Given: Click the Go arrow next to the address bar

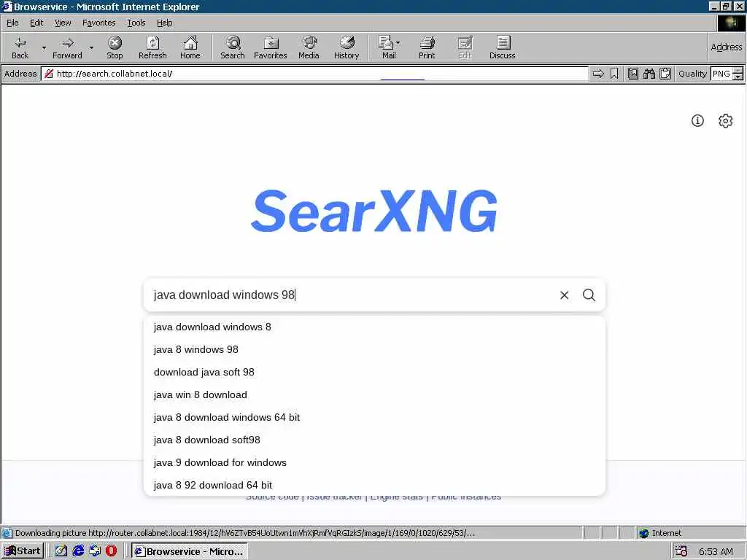Looking at the screenshot, I should pos(598,74).
